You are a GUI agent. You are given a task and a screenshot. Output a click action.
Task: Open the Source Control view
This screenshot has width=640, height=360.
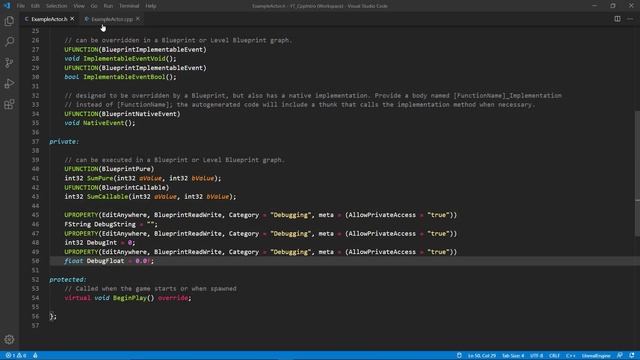pyautogui.click(x=9, y=62)
